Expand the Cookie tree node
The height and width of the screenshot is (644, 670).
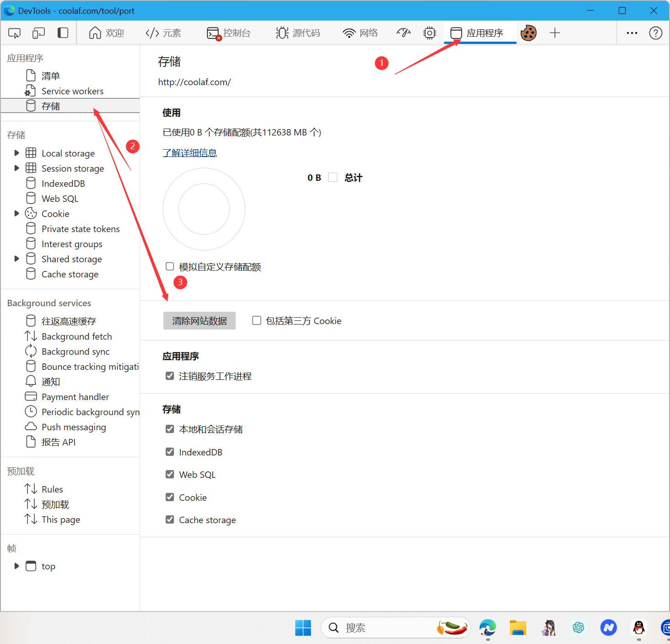(16, 213)
